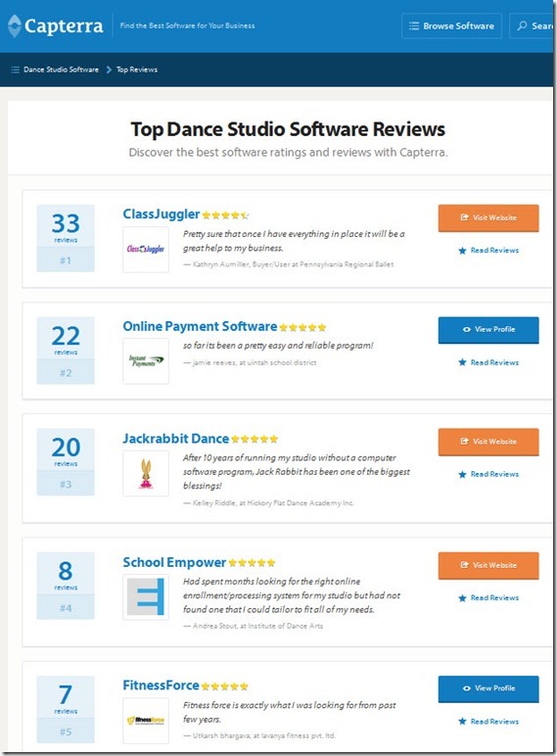
Task: Click Read Reviews for FitnessForce
Action: pyautogui.click(x=488, y=722)
